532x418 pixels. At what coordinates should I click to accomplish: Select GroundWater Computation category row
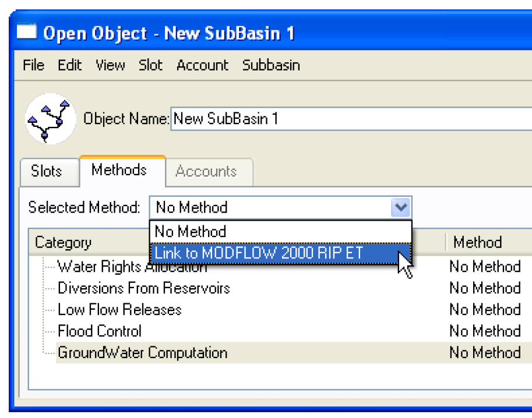click(294, 353)
